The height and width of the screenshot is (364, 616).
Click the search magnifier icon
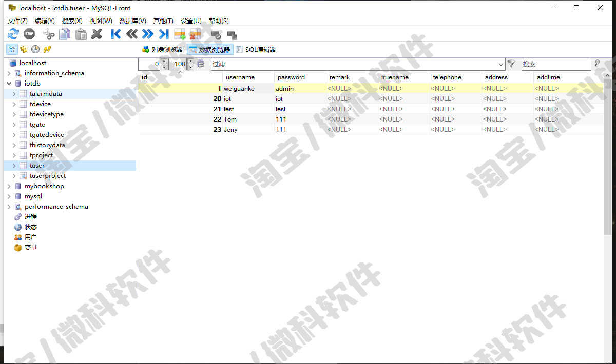click(597, 64)
